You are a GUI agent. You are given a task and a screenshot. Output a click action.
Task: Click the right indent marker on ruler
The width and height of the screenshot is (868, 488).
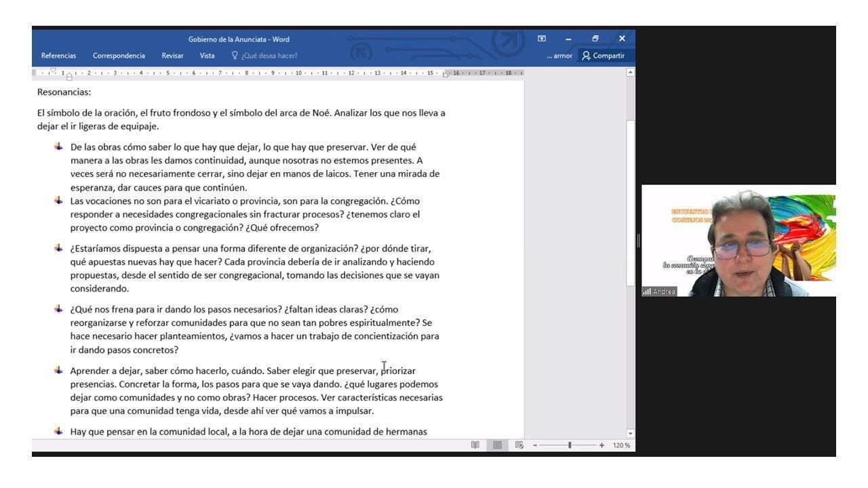tap(446, 75)
